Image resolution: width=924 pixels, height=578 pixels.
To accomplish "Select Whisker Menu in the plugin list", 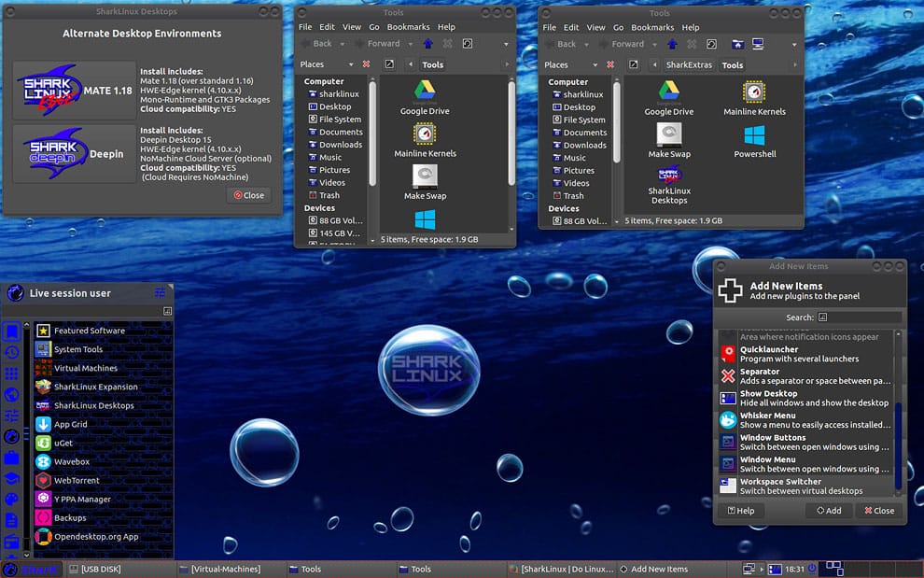I will point(805,420).
